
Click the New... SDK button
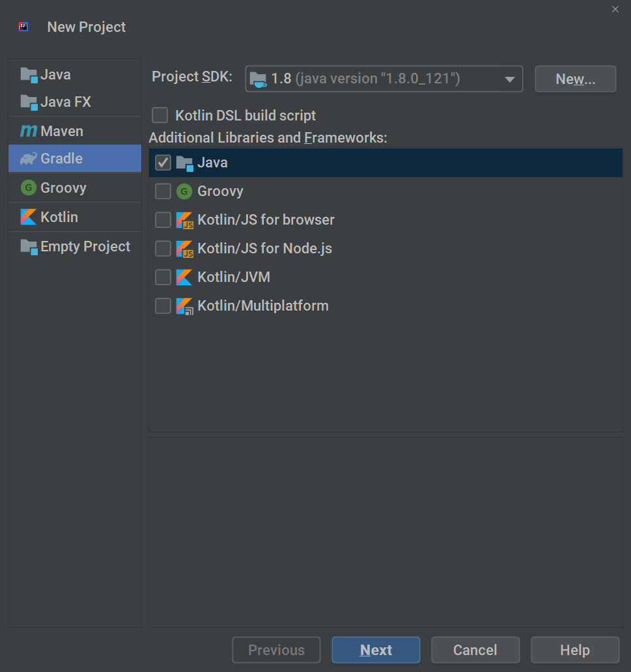pos(575,79)
